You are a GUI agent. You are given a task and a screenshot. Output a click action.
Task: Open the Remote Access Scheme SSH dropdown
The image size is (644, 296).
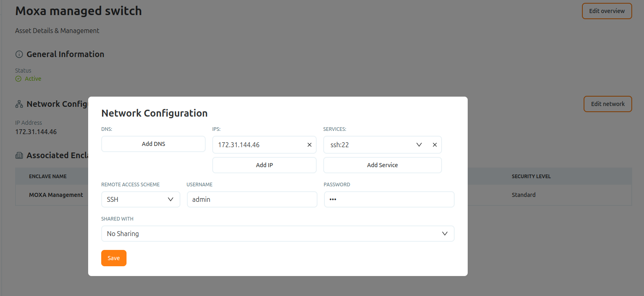point(140,199)
